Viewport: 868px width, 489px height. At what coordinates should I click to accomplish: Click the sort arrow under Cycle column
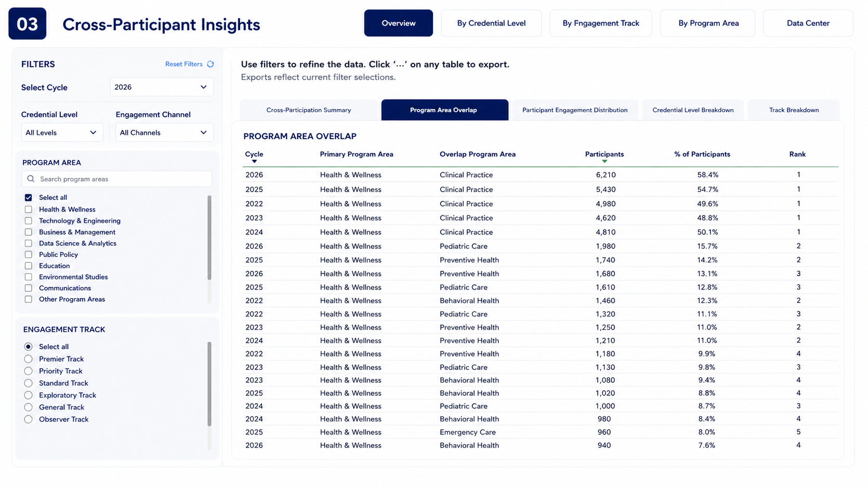point(254,162)
